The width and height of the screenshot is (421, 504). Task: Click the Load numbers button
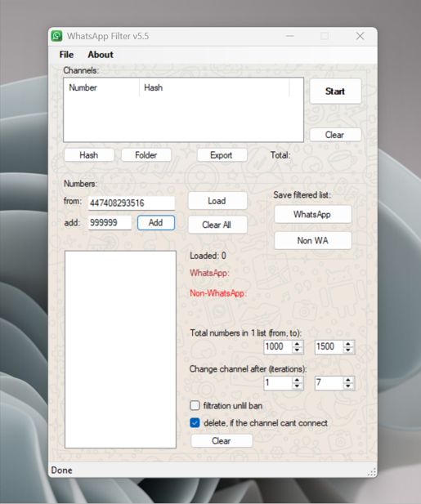[x=217, y=201]
